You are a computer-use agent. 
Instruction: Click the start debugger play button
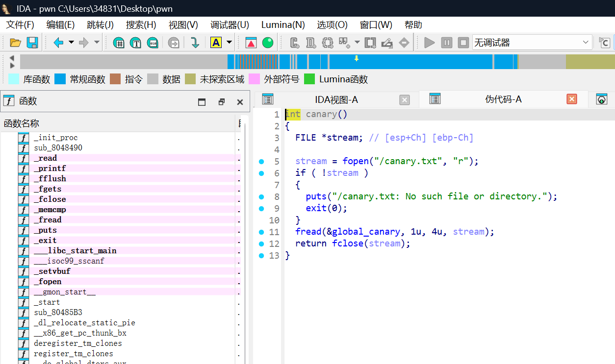(x=430, y=43)
